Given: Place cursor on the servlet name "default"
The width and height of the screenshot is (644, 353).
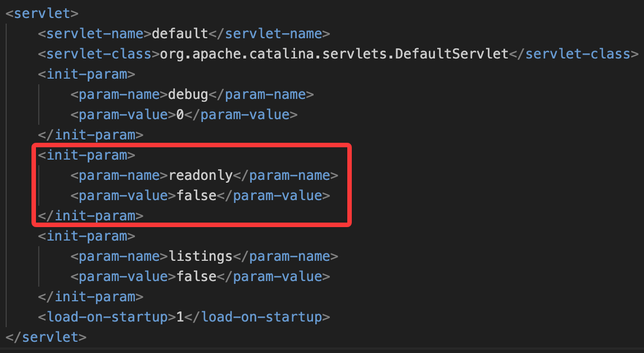Looking at the screenshot, I should pyautogui.click(x=180, y=33).
